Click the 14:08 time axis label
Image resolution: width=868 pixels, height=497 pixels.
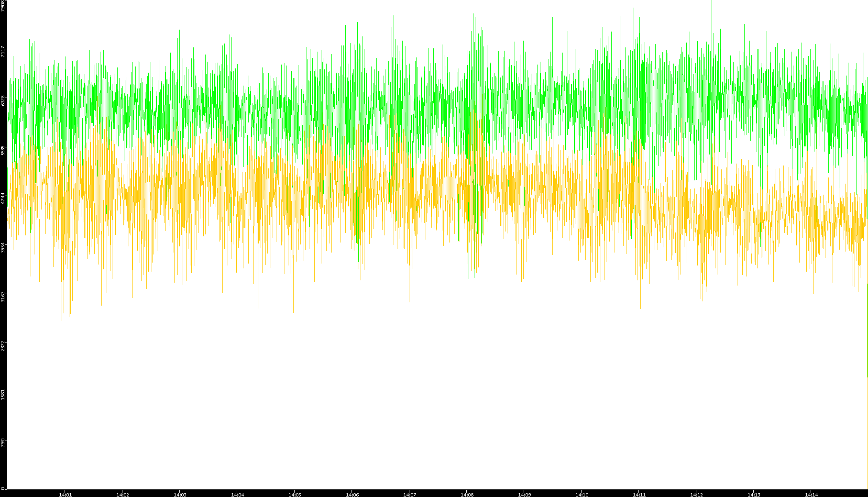[x=467, y=495]
